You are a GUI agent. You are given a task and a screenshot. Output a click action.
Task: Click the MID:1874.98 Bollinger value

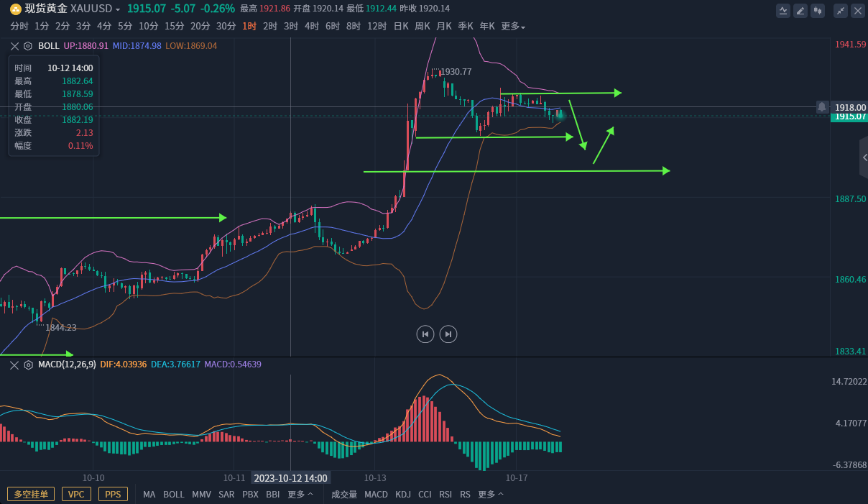click(137, 45)
